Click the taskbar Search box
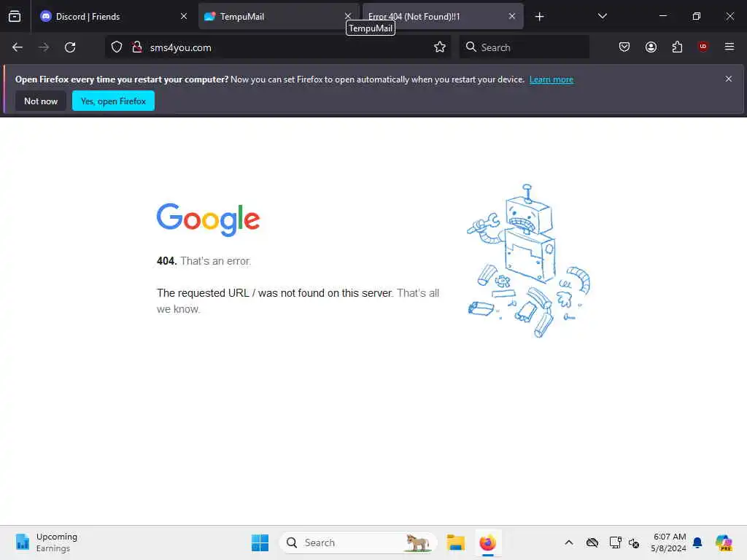This screenshot has height=560, width=747. point(357,542)
